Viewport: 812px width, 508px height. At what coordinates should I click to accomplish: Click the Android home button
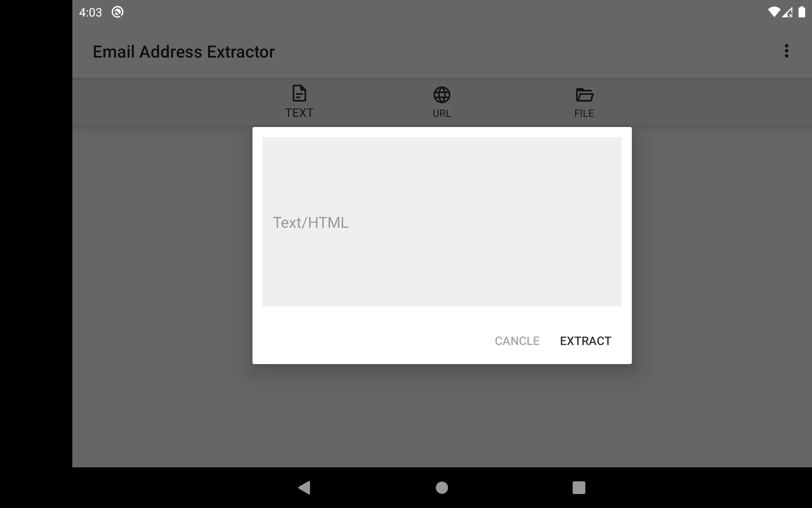(442, 488)
